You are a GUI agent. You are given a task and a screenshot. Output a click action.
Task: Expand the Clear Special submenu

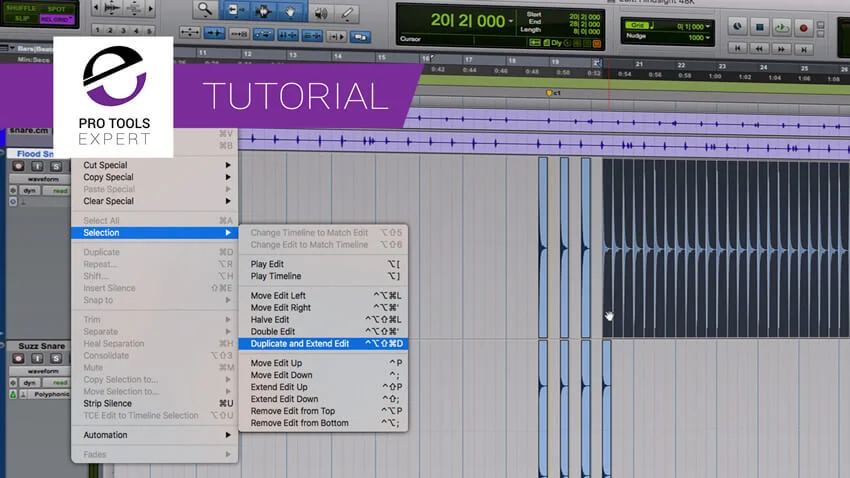click(154, 201)
